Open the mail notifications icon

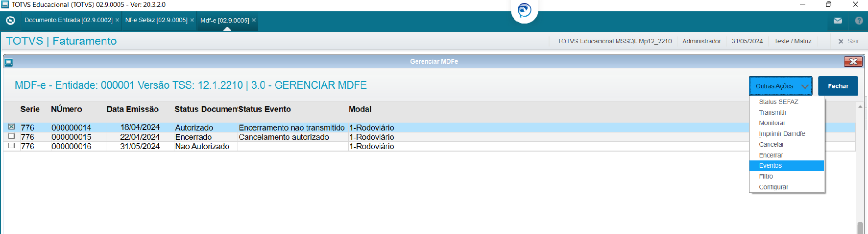coord(838,21)
